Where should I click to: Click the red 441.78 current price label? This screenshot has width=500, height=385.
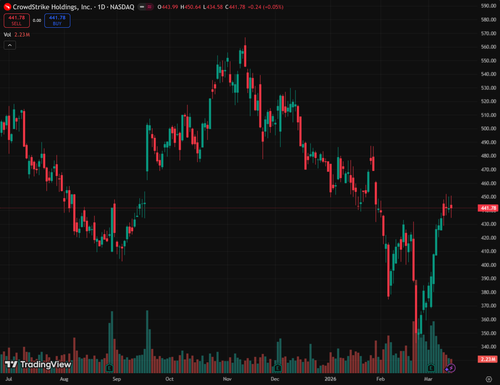(488, 208)
